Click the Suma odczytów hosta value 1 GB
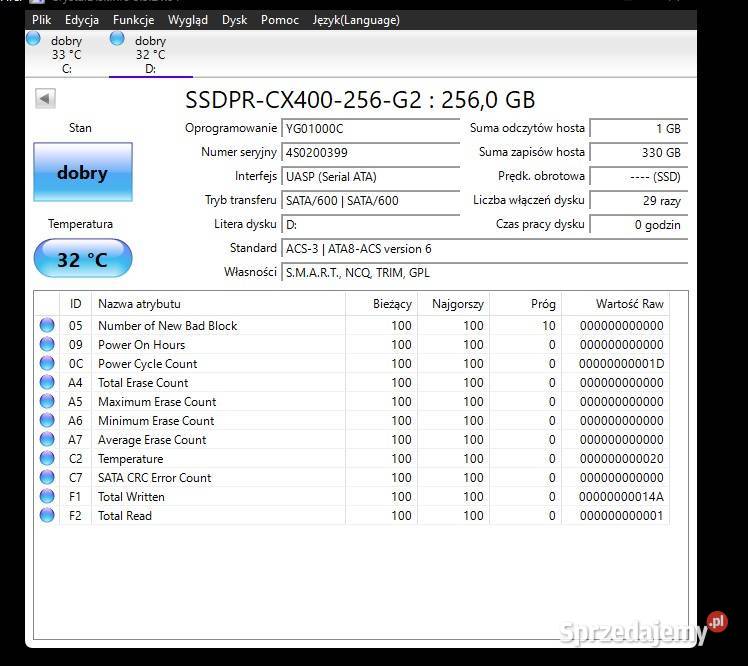The height and width of the screenshot is (666, 748). point(638,128)
